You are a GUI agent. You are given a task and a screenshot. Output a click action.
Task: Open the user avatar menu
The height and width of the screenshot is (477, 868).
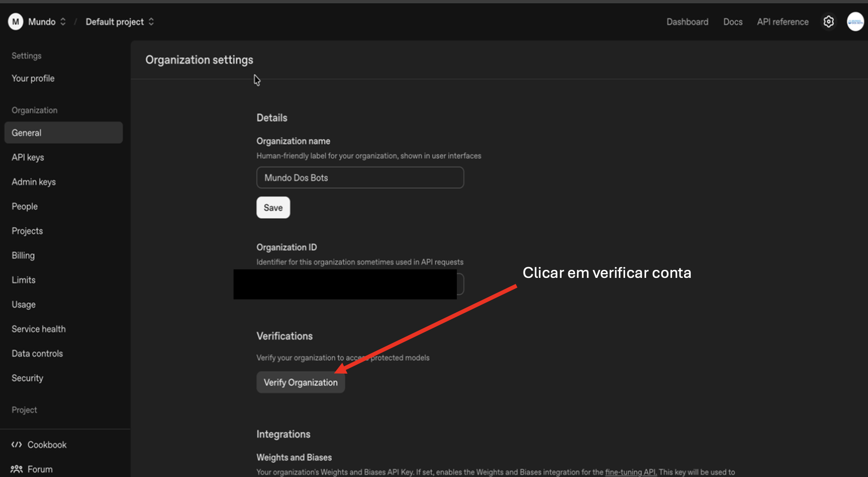click(x=855, y=21)
